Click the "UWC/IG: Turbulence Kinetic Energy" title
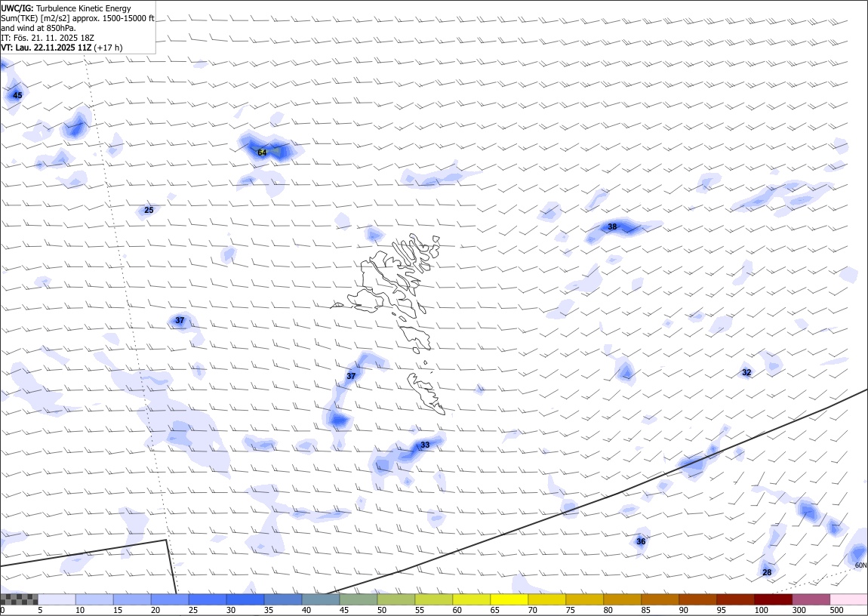Screen dimensions: 868x616 coord(66,8)
